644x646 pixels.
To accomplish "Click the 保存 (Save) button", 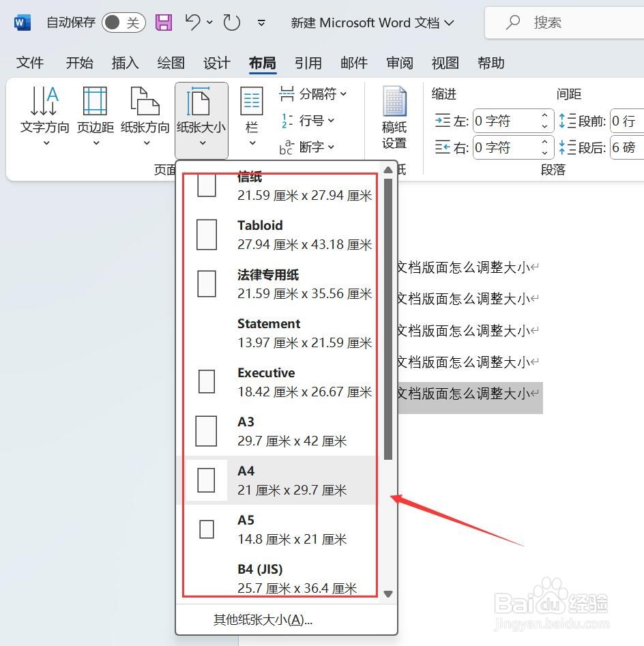I will click(x=163, y=22).
